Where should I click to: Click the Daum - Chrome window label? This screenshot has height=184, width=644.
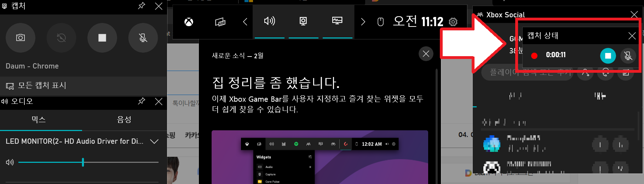coord(32,66)
